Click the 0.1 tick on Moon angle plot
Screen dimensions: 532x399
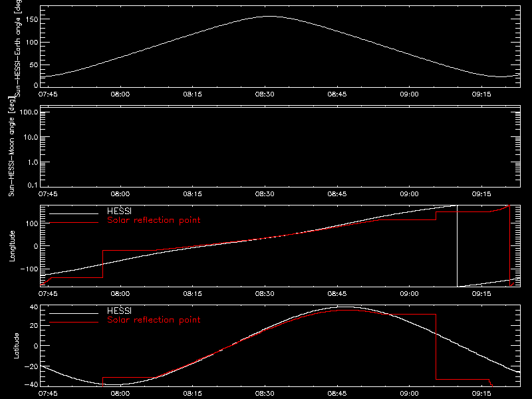click(33, 185)
